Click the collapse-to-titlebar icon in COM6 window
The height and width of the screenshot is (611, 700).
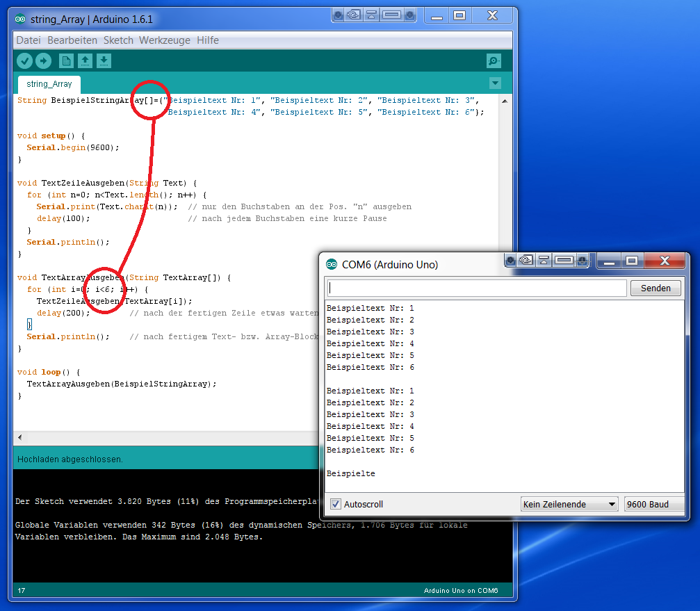pos(544,260)
